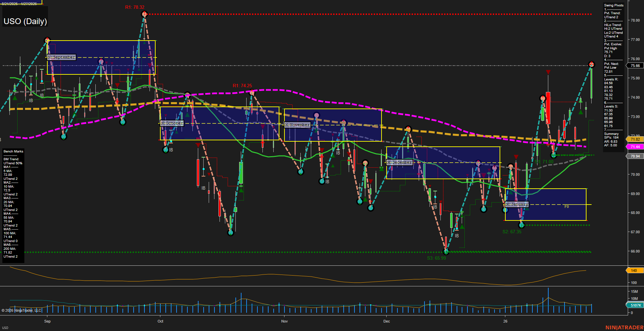Select the pivot circle marker at R1 78.32 peak
Viewport: 644px width, 331px height.
[x=144, y=14]
